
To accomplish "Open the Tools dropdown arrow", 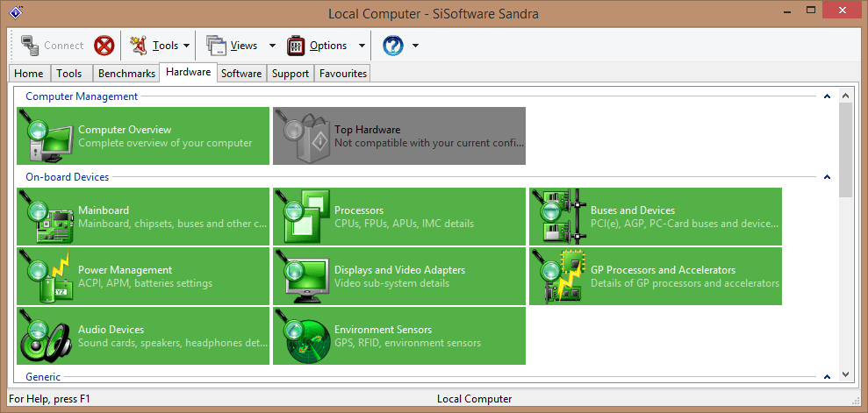I will 186,46.
